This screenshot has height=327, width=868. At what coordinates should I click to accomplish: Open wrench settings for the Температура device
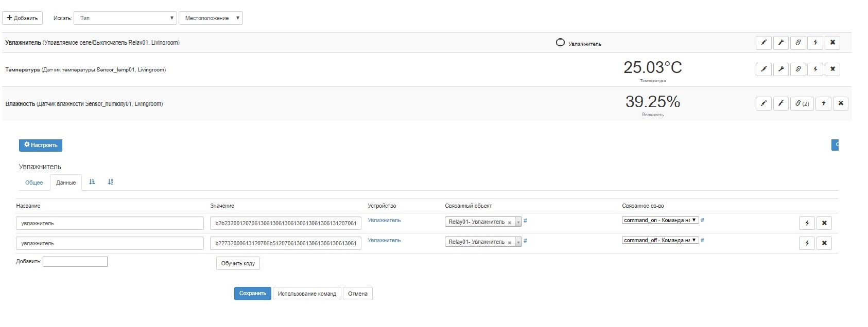pos(781,69)
